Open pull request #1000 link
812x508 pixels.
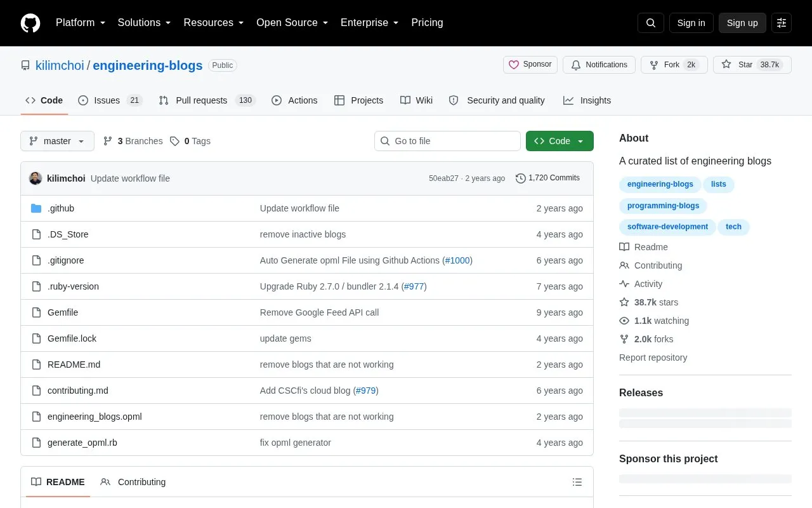click(x=457, y=260)
